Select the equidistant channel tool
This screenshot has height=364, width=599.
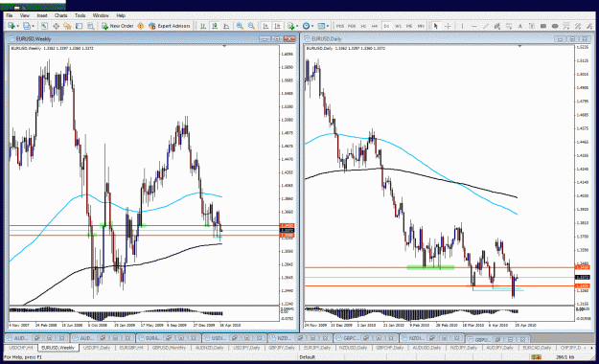[x=497, y=26]
